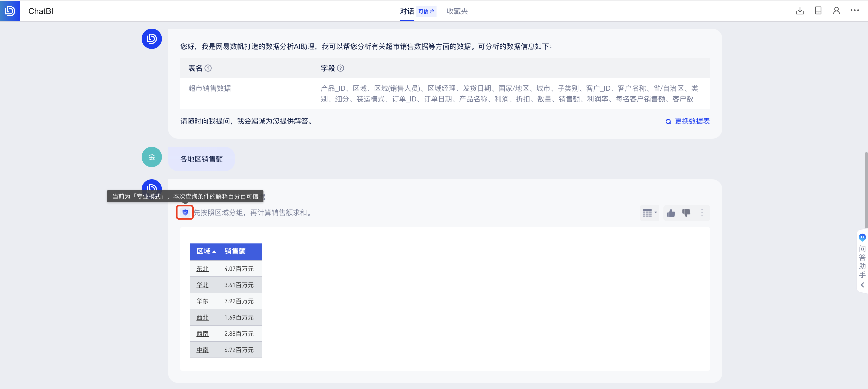
Task: Open the tablet/document icon in header
Action: click(x=818, y=11)
